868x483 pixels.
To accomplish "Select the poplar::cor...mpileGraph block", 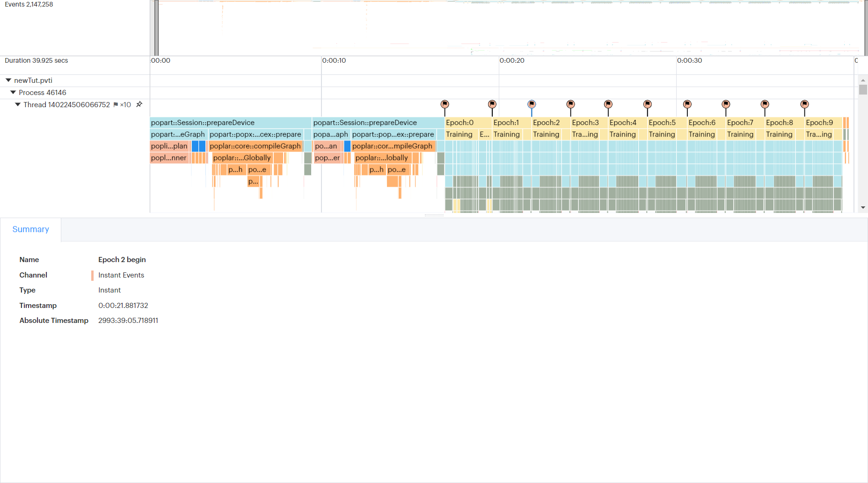I will 394,146.
